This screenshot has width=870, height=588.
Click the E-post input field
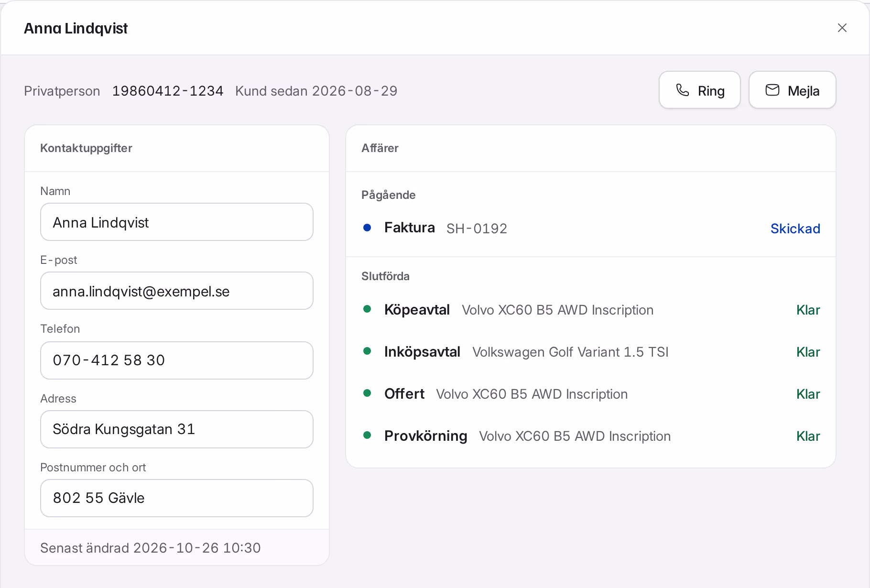[177, 291]
